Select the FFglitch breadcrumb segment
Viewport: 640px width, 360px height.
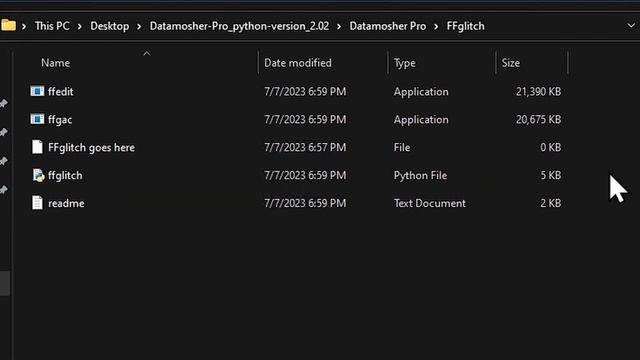pyautogui.click(x=466, y=26)
